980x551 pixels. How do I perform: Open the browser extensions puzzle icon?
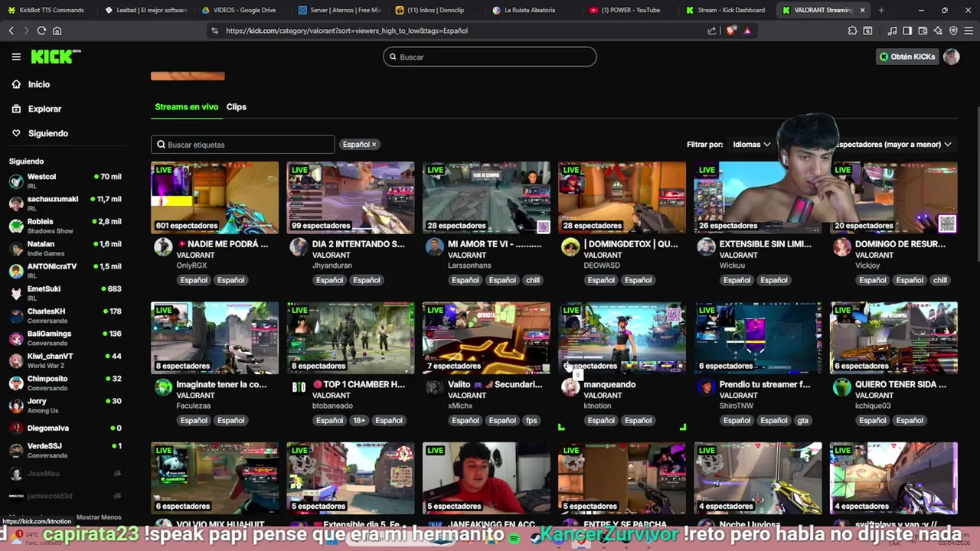pos(852,31)
